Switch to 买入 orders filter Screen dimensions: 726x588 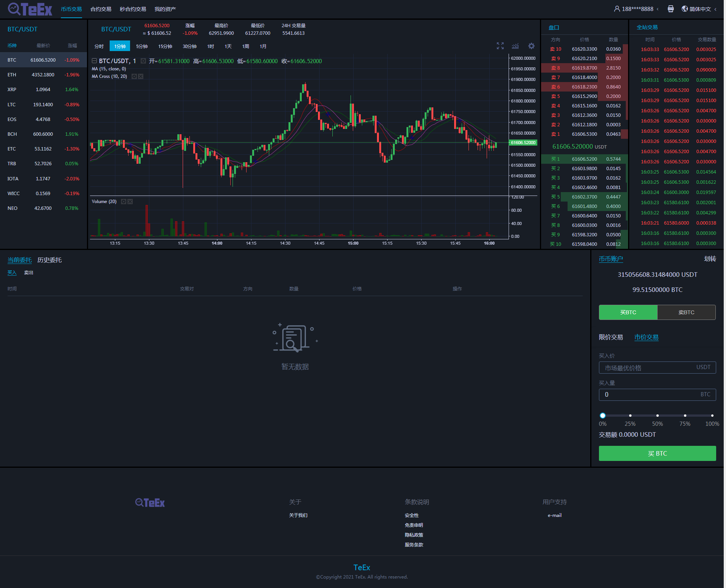(12, 273)
